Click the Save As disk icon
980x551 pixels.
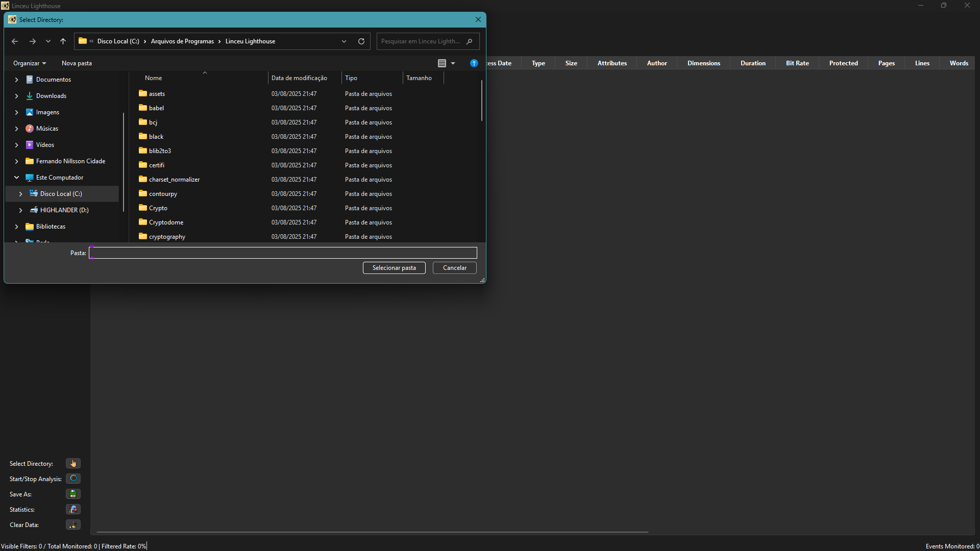73,494
